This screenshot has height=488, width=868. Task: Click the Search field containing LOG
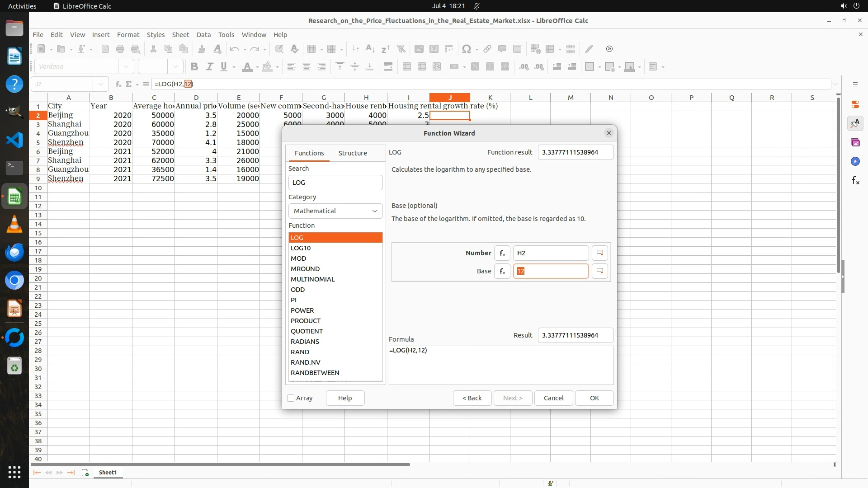point(335,183)
